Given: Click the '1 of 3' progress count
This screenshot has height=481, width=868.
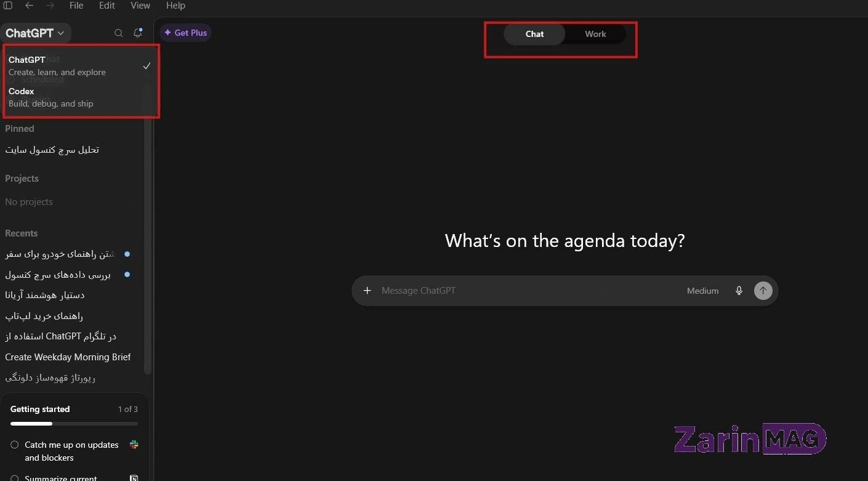Looking at the screenshot, I should click(x=128, y=409).
